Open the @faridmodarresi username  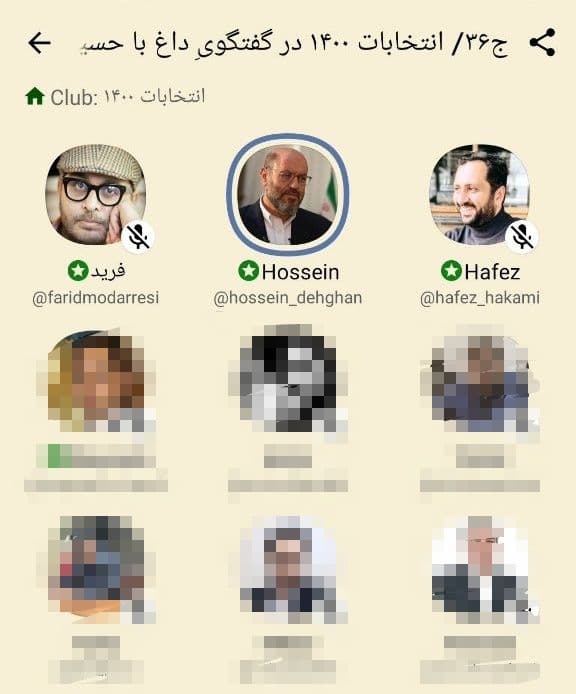pyautogui.click(x=96, y=298)
